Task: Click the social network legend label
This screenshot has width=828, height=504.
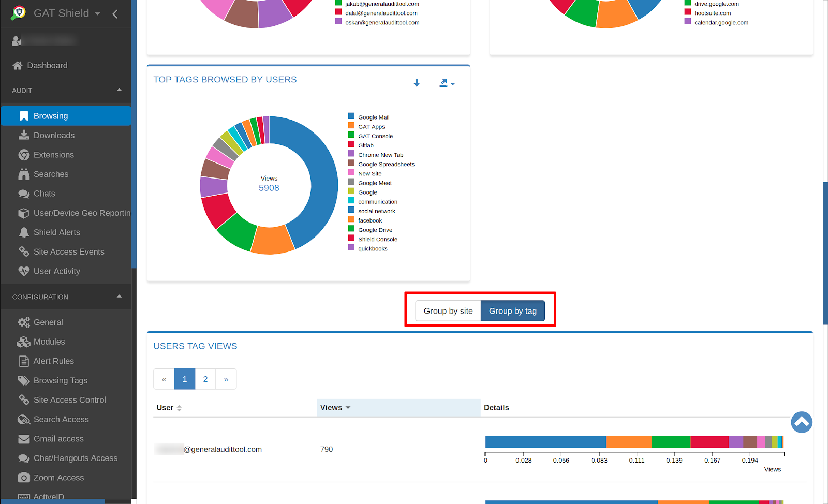Action: point(377,212)
